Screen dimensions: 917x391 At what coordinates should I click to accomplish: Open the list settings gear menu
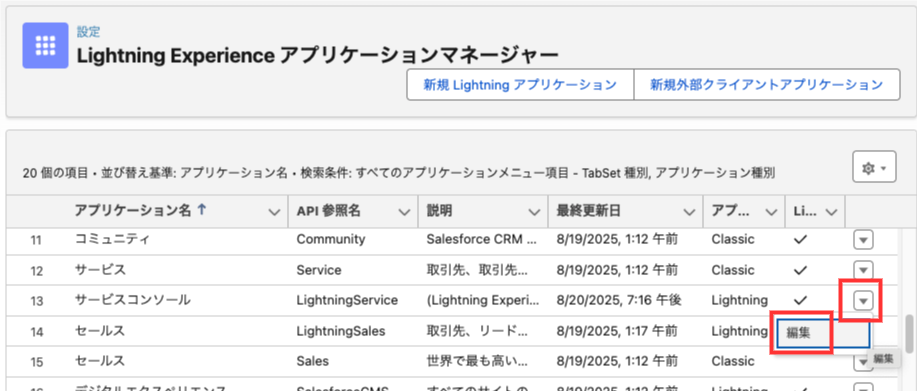click(x=874, y=168)
